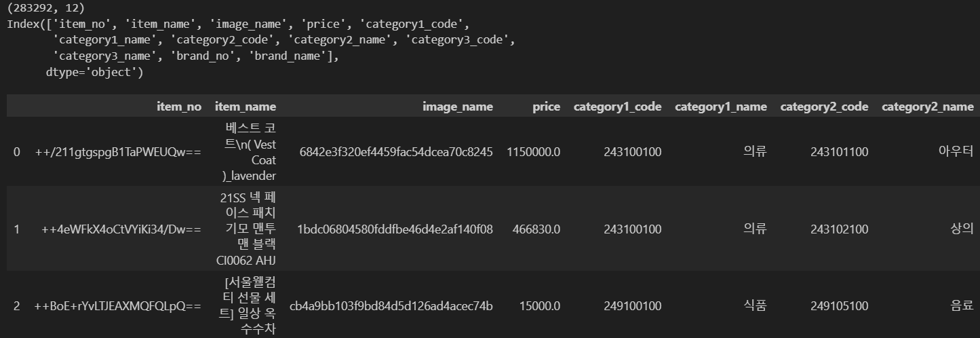Click the image_name column header

(x=458, y=107)
